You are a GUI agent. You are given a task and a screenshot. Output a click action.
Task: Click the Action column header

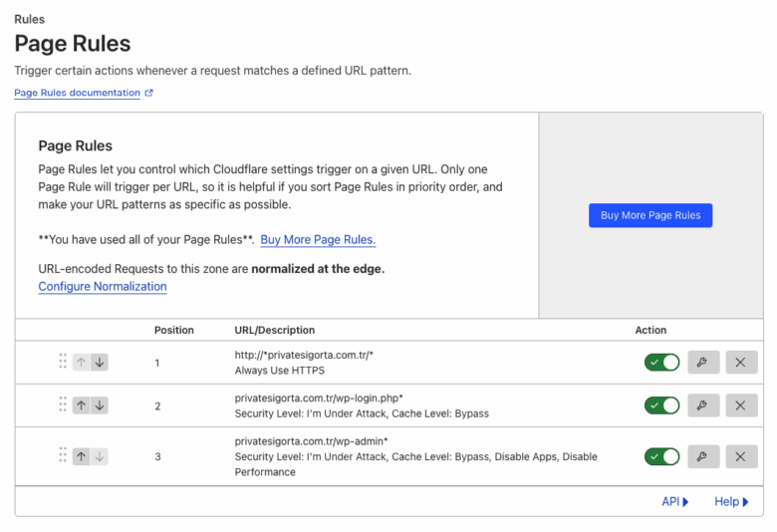click(x=650, y=330)
